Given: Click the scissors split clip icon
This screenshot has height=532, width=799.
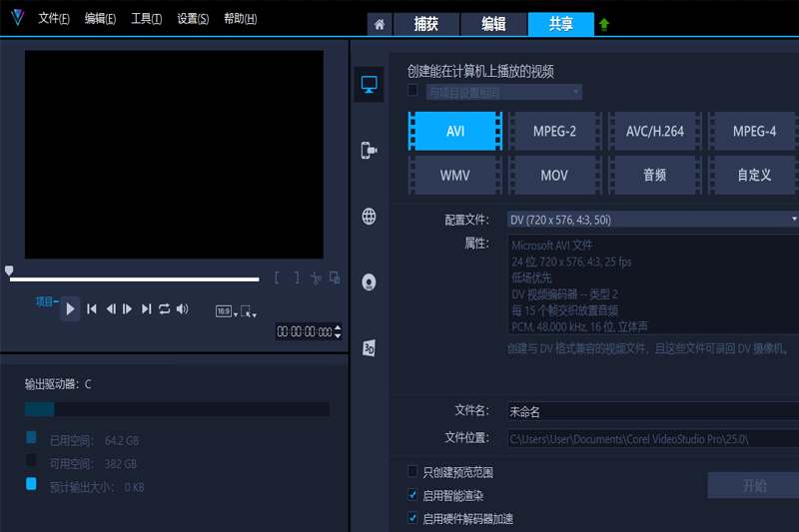Looking at the screenshot, I should (316, 278).
